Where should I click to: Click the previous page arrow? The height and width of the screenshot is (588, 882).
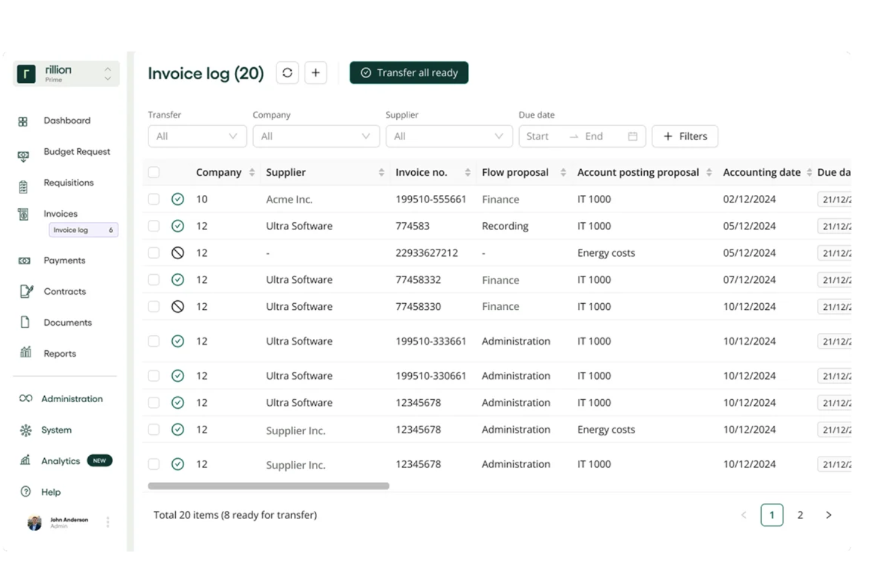744,515
